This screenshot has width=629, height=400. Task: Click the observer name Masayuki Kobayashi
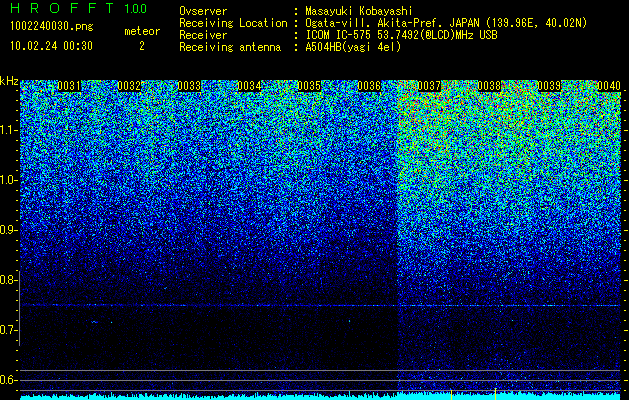point(359,11)
